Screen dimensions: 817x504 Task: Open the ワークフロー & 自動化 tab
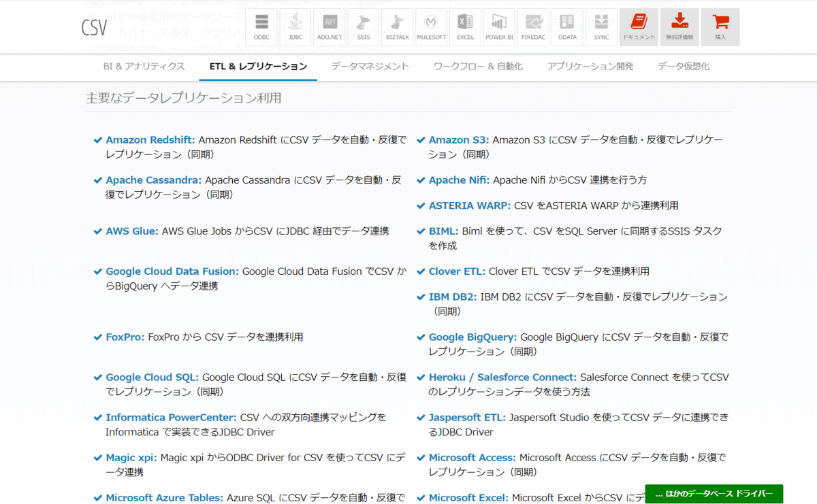tap(478, 67)
